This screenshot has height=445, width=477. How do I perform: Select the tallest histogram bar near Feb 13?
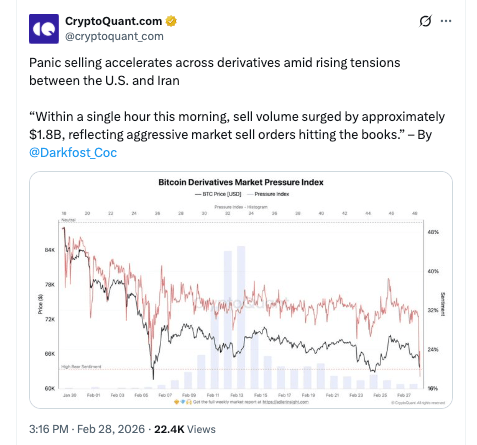click(x=241, y=317)
